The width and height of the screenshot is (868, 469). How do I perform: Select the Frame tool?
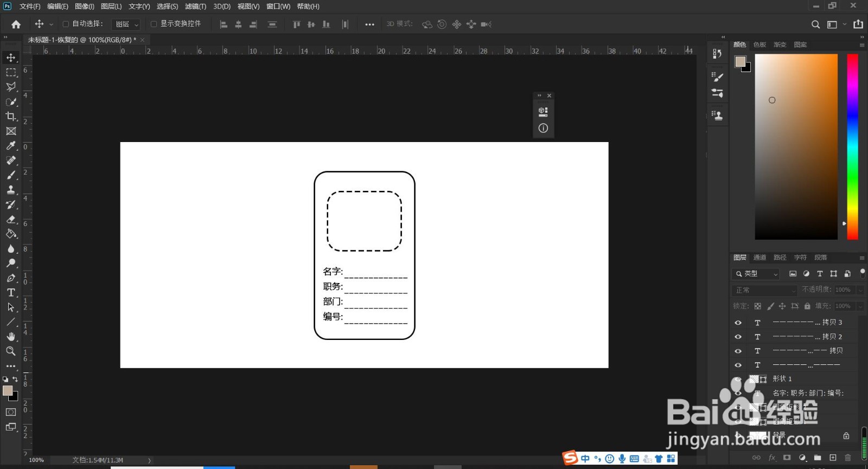click(11, 131)
